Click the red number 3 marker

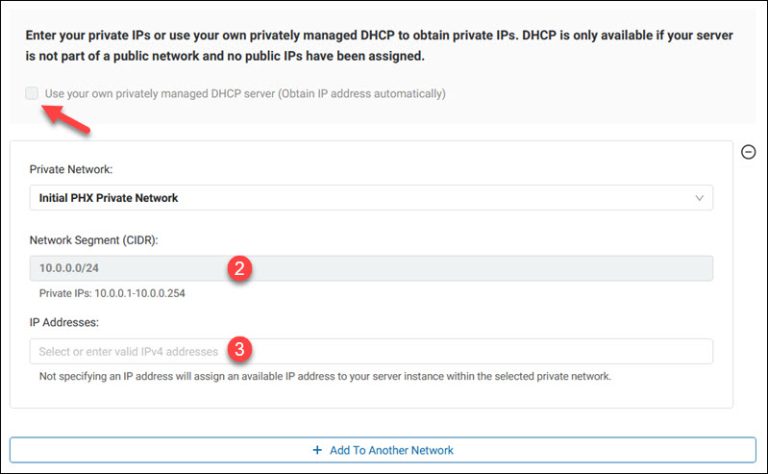240,349
